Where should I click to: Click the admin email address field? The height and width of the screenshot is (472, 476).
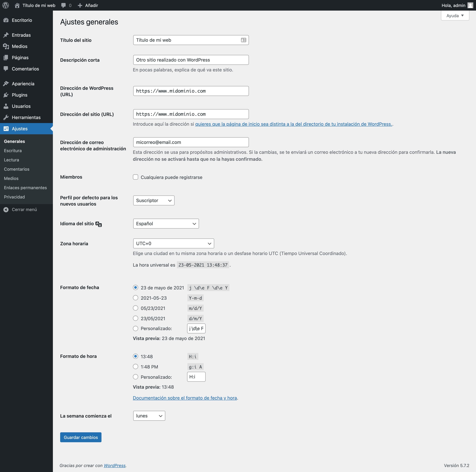click(x=191, y=142)
